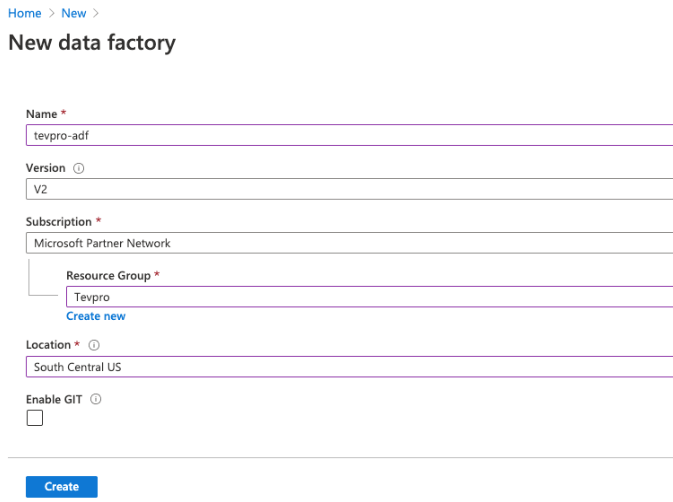Expand the Subscription dropdown
This screenshot has height=502, width=673.
pos(349,243)
